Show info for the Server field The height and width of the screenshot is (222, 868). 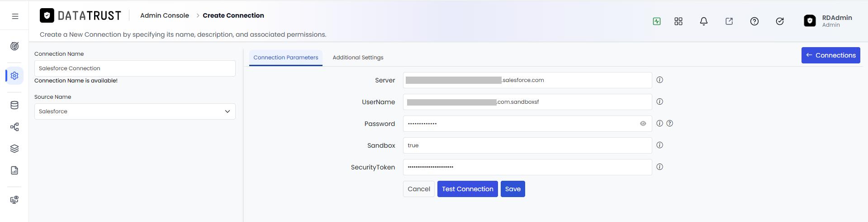click(660, 80)
